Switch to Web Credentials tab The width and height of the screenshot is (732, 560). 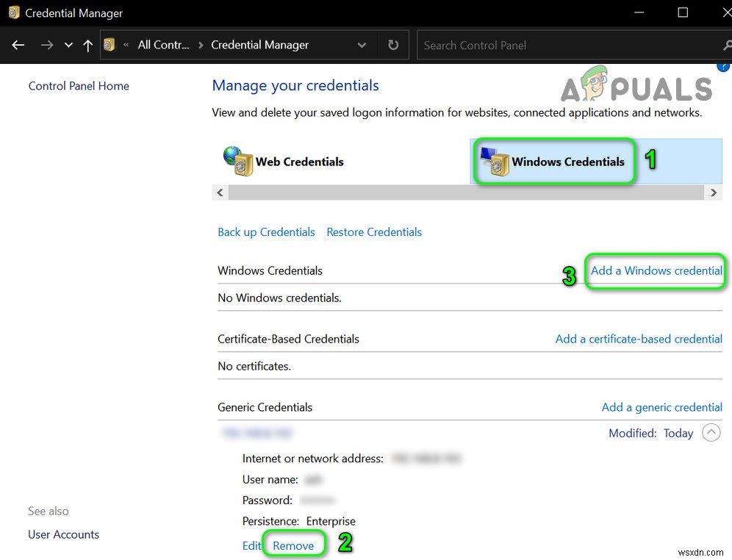(x=299, y=162)
